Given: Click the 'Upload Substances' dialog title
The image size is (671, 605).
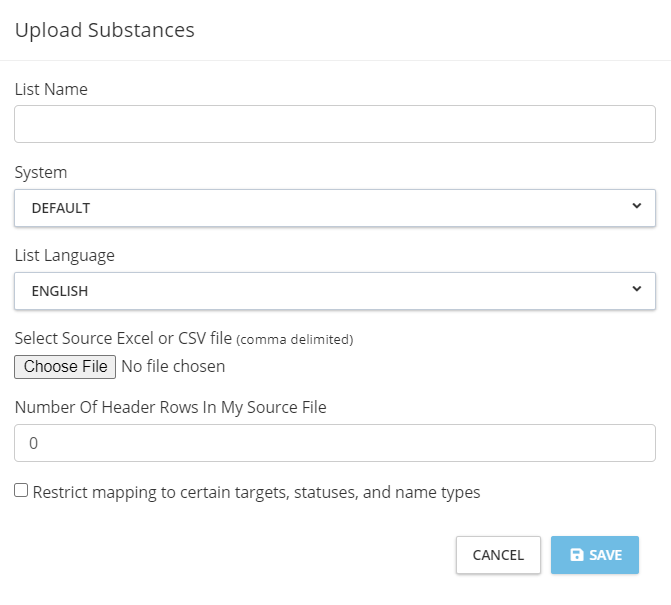Looking at the screenshot, I should pyautogui.click(x=104, y=30).
